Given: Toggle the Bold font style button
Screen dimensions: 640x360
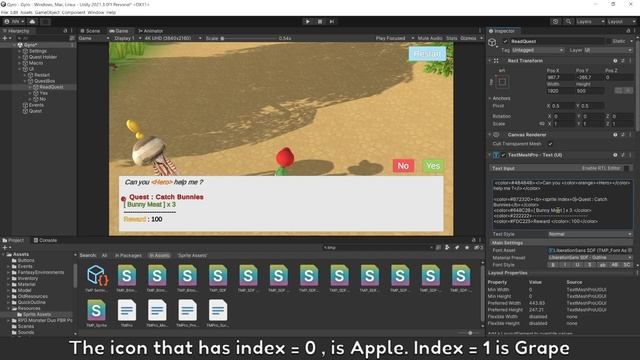Looking at the screenshot, I should pyautogui.click(x=553, y=265).
